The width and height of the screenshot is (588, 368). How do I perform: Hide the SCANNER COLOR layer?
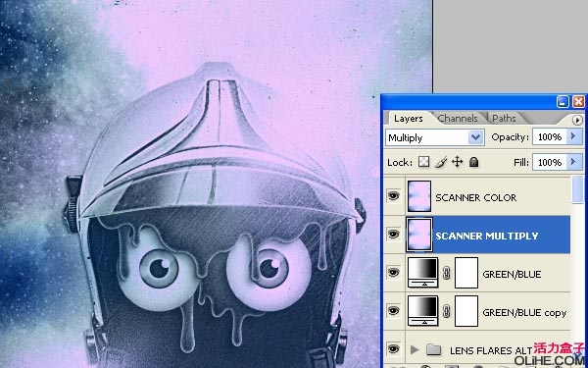(393, 195)
